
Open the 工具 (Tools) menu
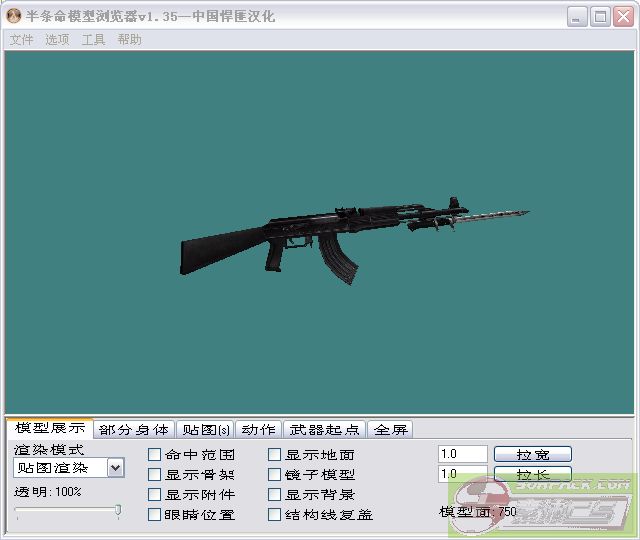click(x=93, y=40)
